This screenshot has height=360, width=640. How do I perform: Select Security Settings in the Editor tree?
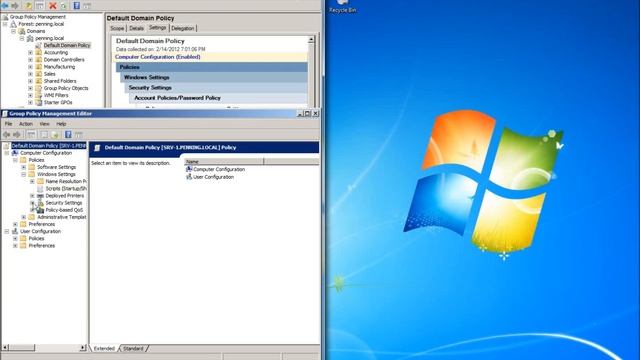[64, 203]
